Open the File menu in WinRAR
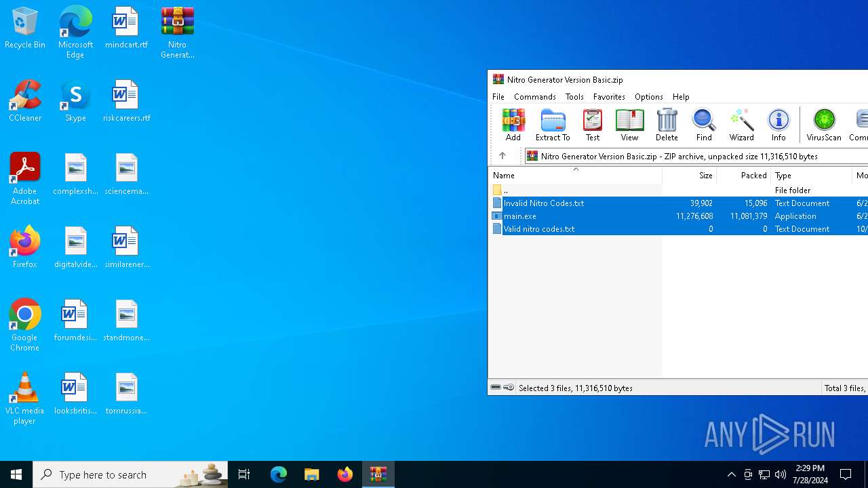 coord(498,97)
